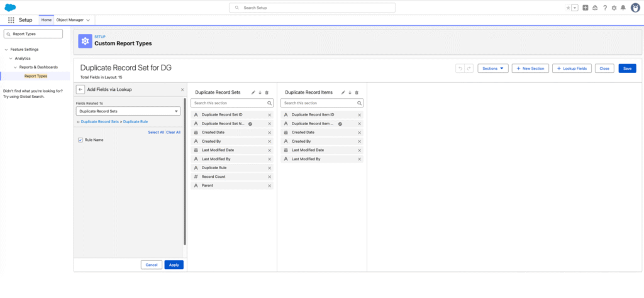
Task: Open the Help question mark icon
Action: [x=605, y=8]
